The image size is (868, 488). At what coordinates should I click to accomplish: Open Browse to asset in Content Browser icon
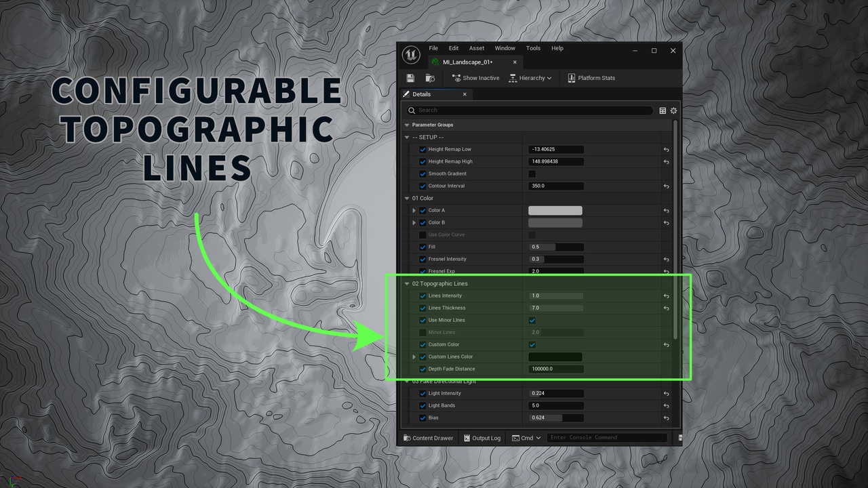(x=430, y=78)
